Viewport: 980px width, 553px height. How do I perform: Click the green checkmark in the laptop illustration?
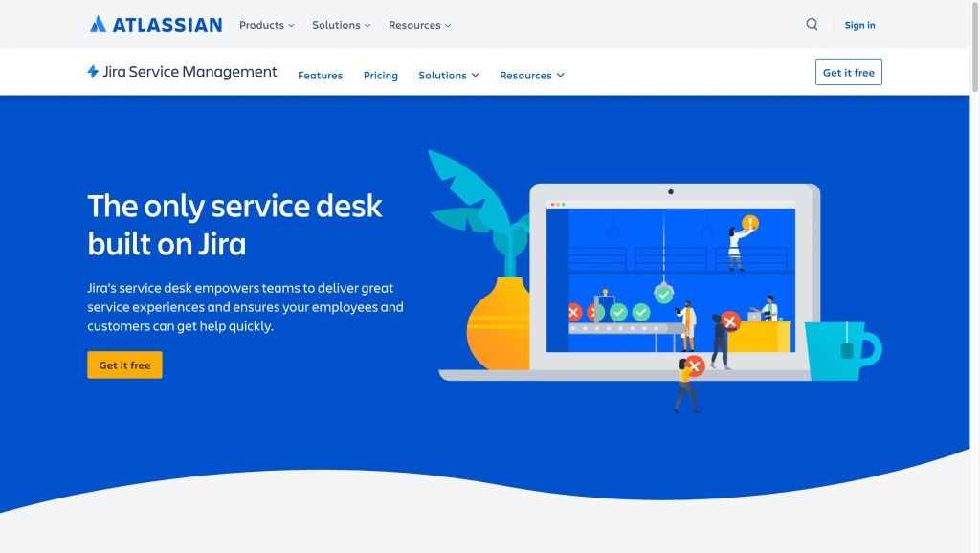[662, 295]
